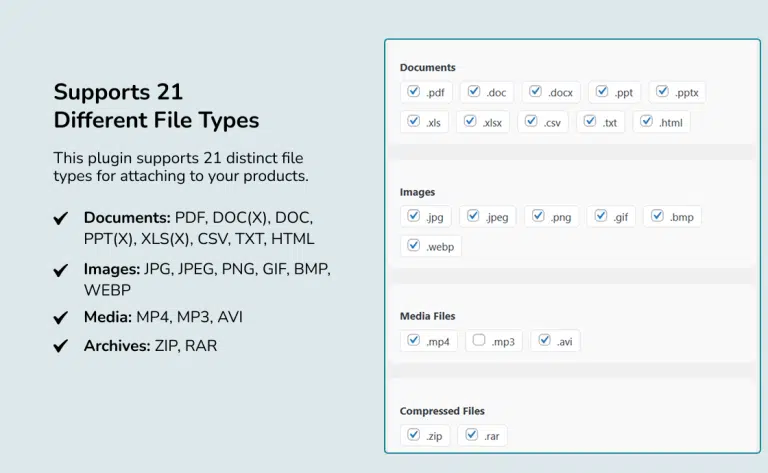
Task: Uncheck the .ppt checkbox
Action: [601, 92]
